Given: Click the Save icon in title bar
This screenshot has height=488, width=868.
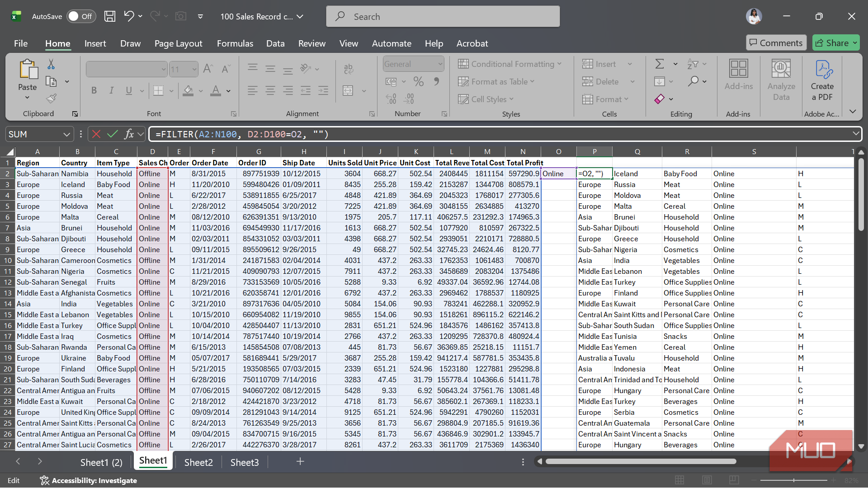Looking at the screenshot, I should pyautogui.click(x=109, y=16).
